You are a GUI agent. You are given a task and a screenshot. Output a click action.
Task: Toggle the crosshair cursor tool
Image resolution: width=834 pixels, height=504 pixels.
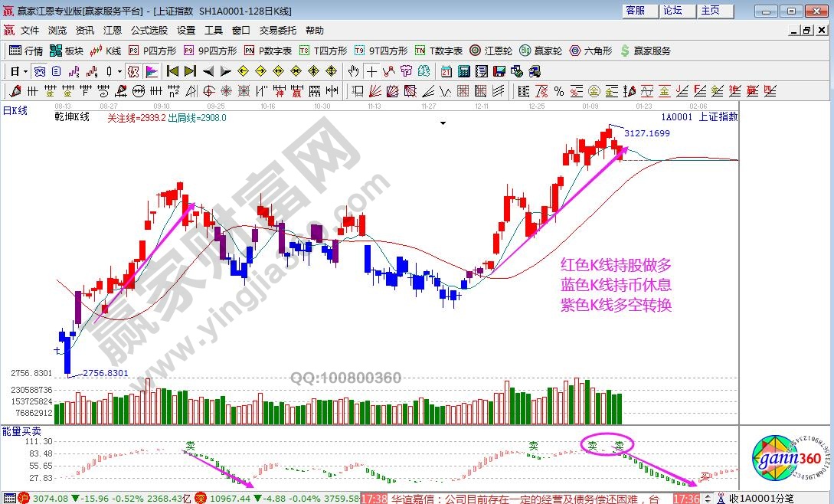click(371, 71)
